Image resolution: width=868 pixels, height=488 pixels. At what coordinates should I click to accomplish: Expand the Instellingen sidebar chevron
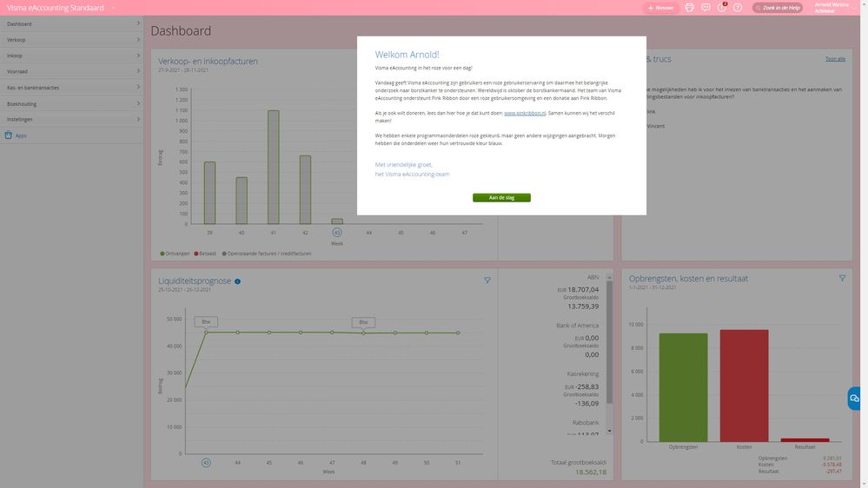pos(138,119)
